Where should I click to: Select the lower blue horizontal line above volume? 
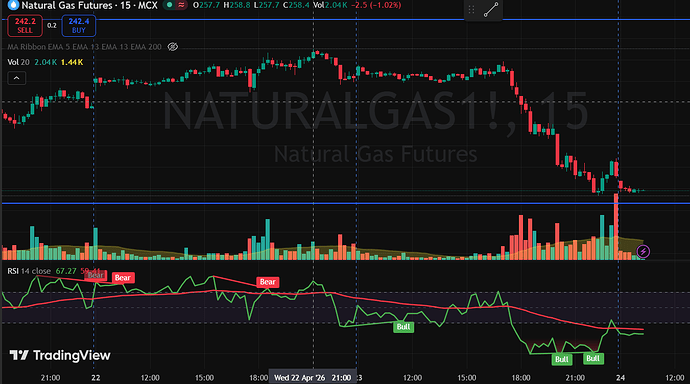pos(345,203)
